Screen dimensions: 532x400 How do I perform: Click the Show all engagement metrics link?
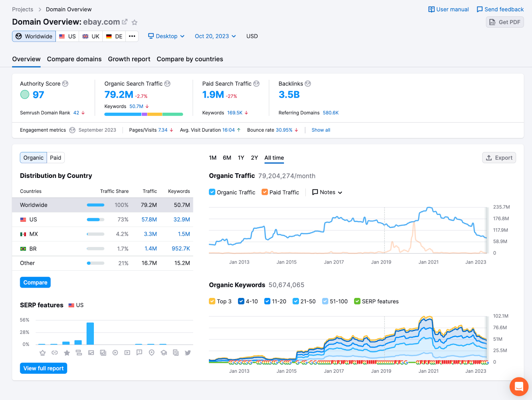321,130
